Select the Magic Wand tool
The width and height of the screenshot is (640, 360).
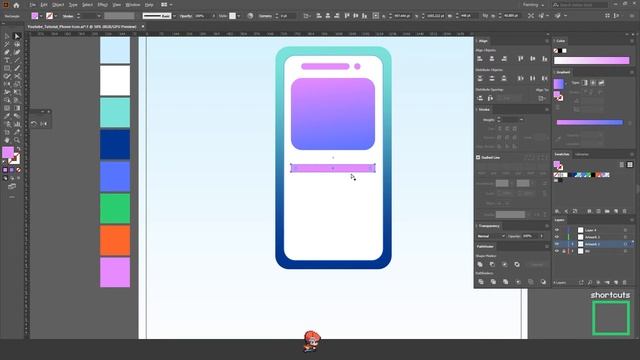point(7,44)
